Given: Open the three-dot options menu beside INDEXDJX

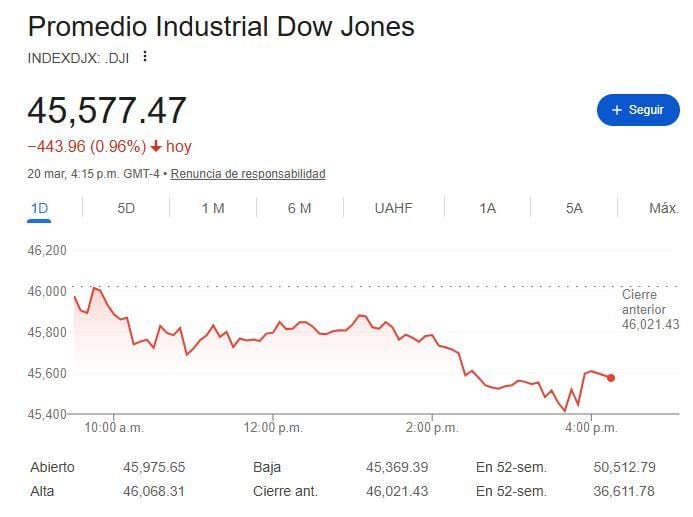Looking at the screenshot, I should click(x=145, y=57).
